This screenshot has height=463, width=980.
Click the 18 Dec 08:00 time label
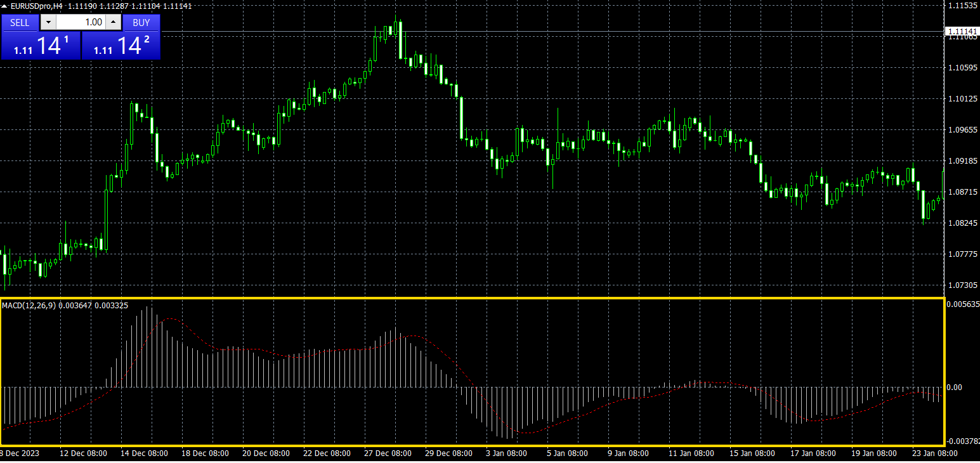[205, 453]
